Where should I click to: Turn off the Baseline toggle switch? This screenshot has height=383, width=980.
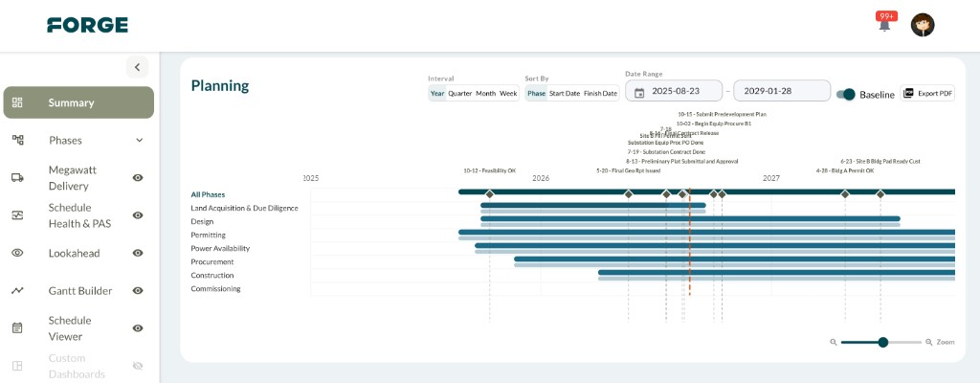pos(846,94)
